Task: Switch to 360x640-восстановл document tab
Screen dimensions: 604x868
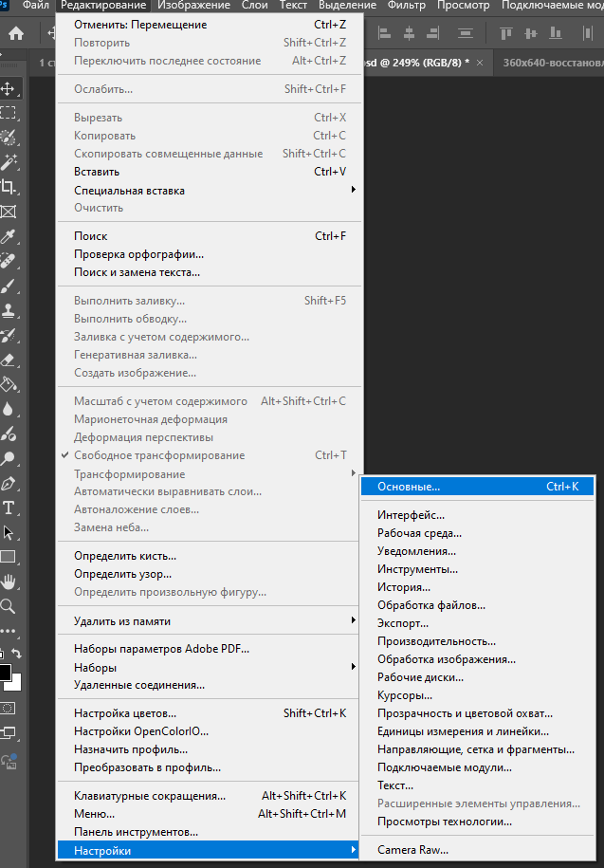Action: pyautogui.click(x=550, y=63)
